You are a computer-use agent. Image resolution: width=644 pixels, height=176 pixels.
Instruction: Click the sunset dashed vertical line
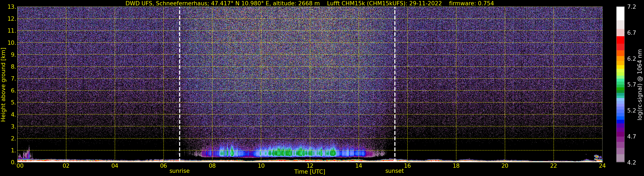pos(395,84)
